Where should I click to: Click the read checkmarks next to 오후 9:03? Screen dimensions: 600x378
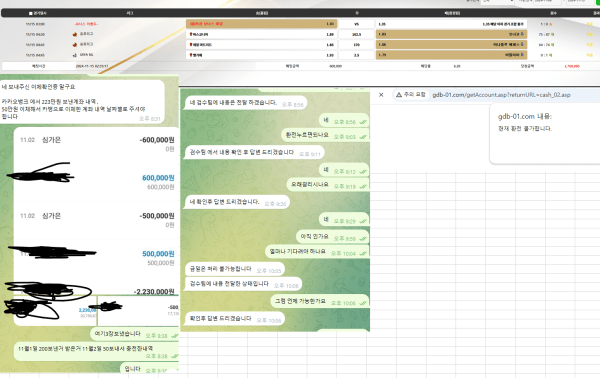click(x=363, y=137)
